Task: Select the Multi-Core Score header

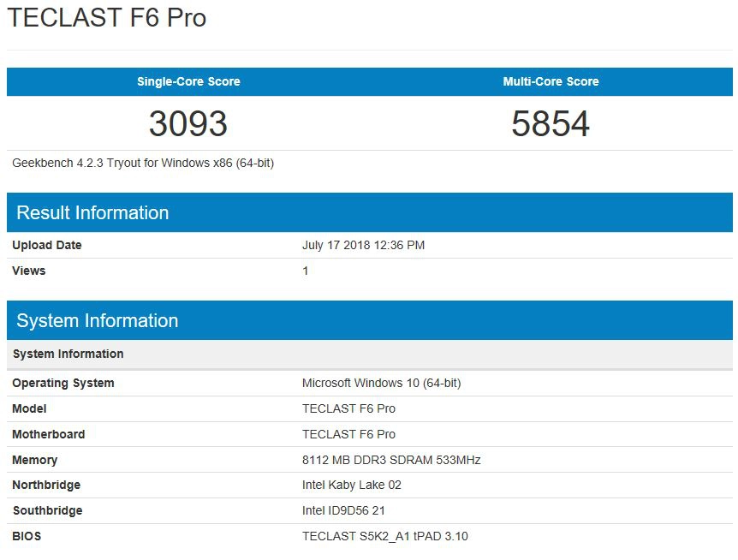Action: tap(551, 82)
